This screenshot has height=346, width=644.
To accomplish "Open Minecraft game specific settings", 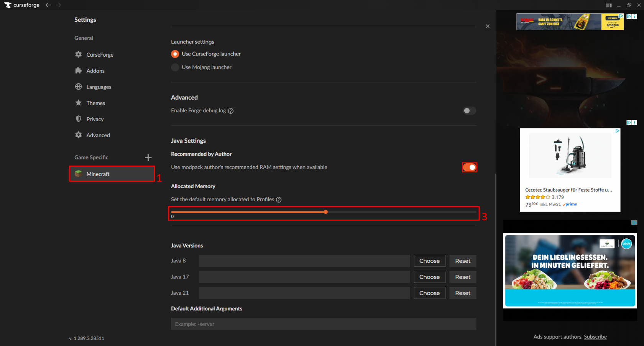I will click(99, 174).
